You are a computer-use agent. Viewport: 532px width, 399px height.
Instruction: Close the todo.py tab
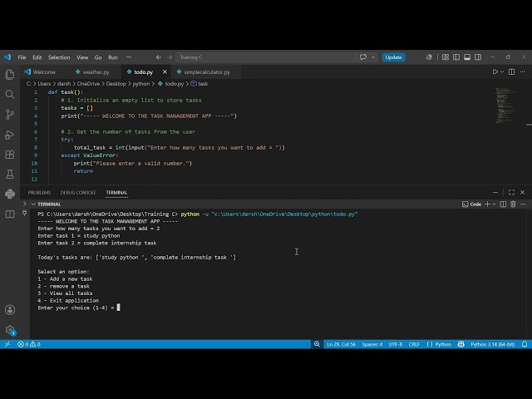click(165, 72)
